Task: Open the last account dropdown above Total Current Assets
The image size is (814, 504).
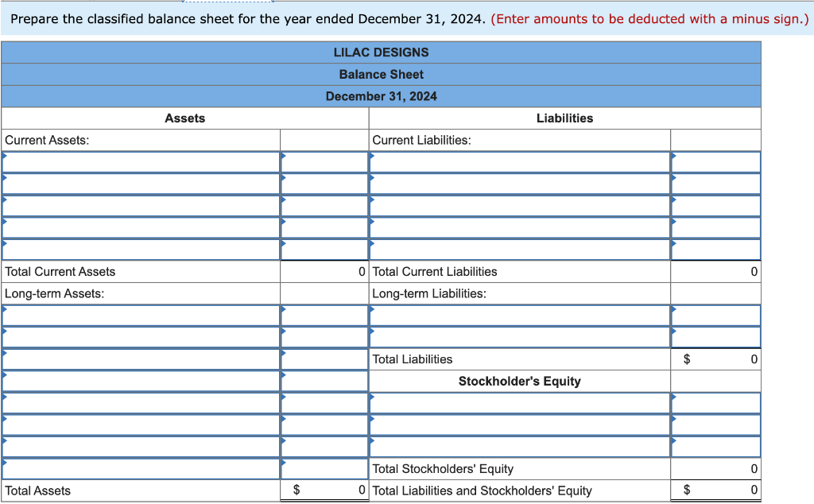Action: [141, 250]
